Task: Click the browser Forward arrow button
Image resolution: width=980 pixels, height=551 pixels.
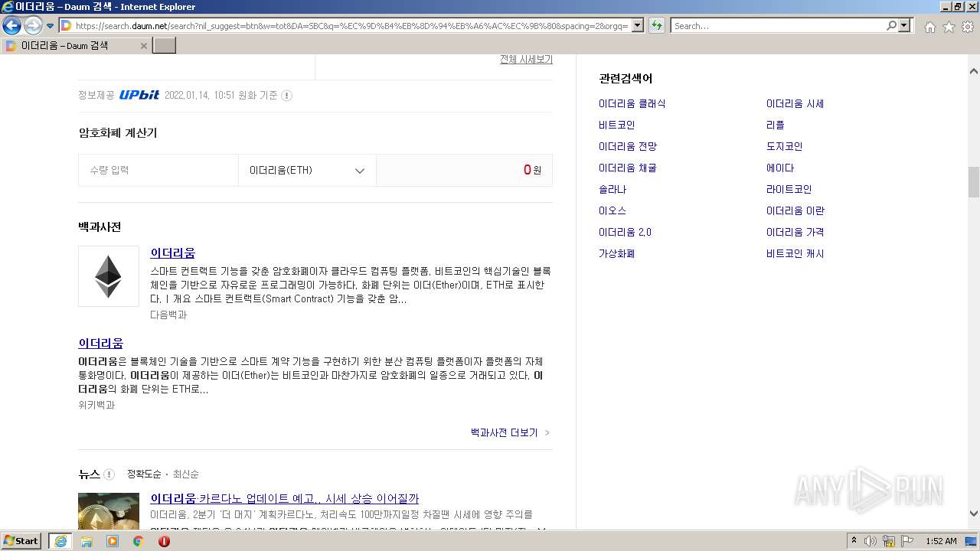Action: click(x=33, y=26)
